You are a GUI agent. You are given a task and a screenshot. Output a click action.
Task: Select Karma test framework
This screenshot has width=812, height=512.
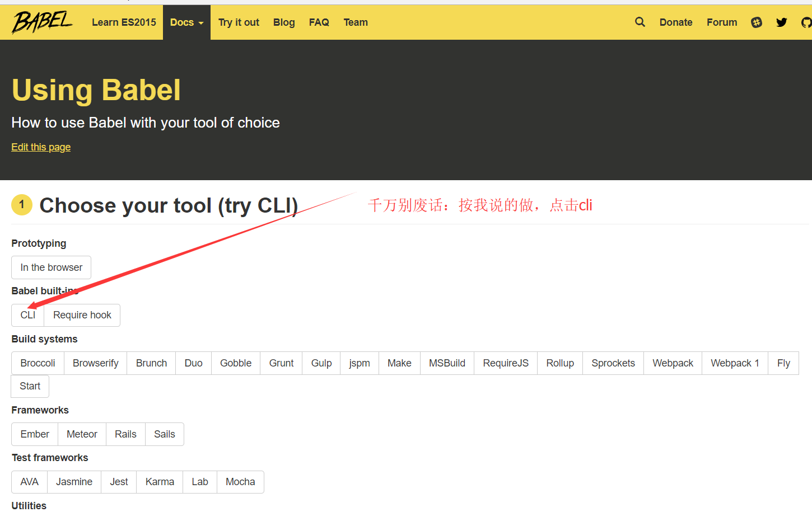pos(160,482)
